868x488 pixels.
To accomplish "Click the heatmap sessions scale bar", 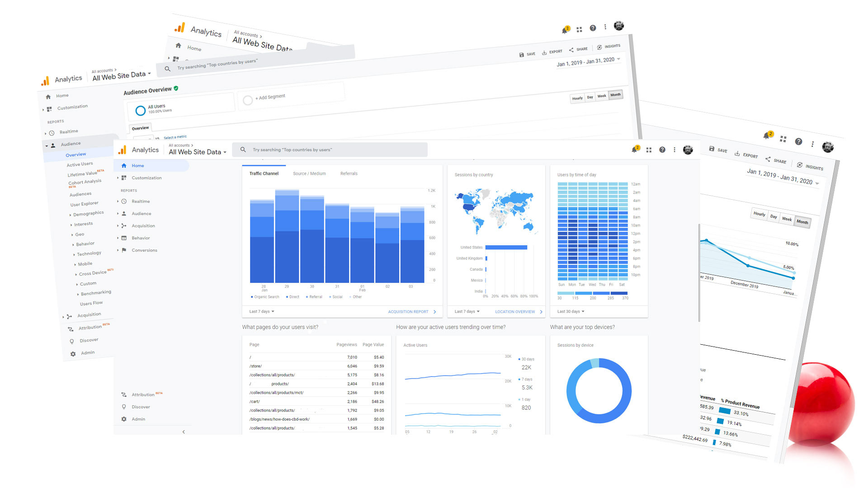I will click(x=593, y=293).
